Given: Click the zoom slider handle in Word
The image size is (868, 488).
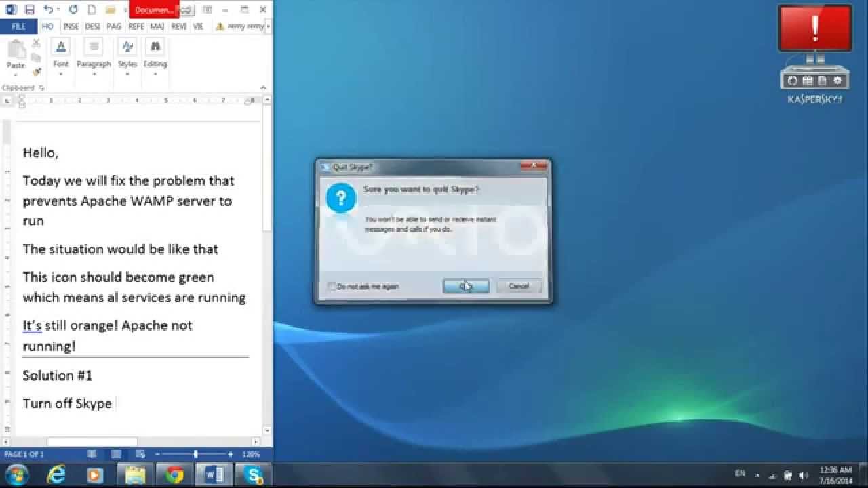Looking at the screenshot, I should (x=195, y=454).
